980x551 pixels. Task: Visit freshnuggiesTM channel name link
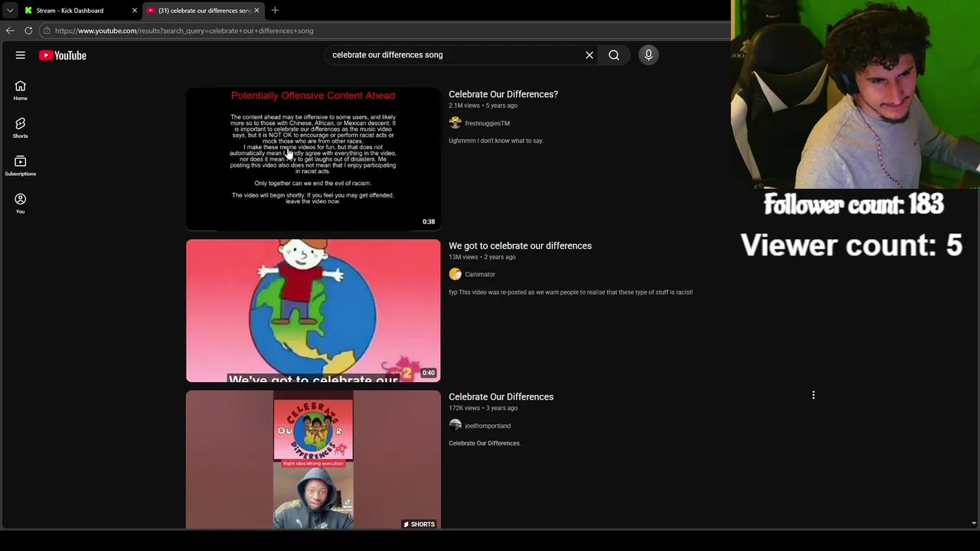pyautogui.click(x=487, y=123)
